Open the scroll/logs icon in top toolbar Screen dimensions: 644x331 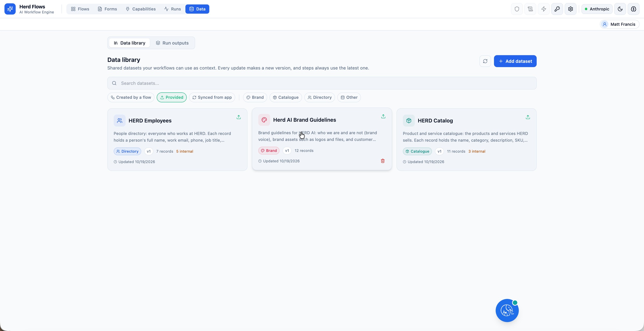(530, 9)
